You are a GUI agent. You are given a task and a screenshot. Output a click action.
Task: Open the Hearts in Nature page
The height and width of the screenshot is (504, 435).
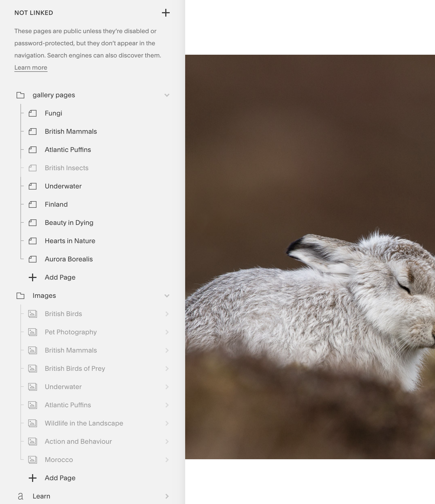tap(70, 241)
